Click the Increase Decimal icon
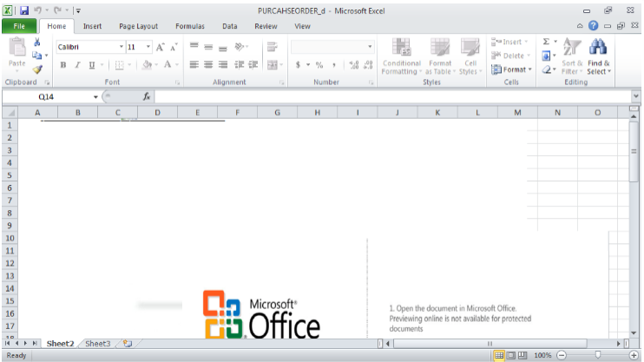This screenshot has width=644, height=362. 353,64
